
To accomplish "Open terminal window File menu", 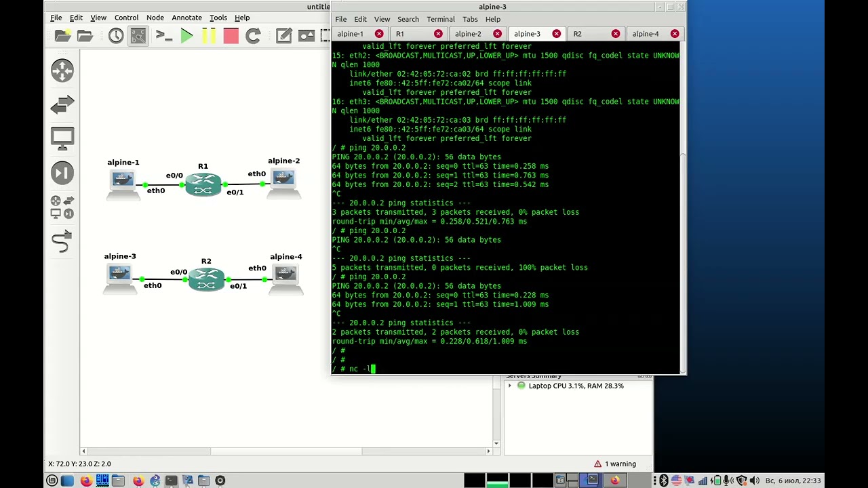I will (x=341, y=19).
